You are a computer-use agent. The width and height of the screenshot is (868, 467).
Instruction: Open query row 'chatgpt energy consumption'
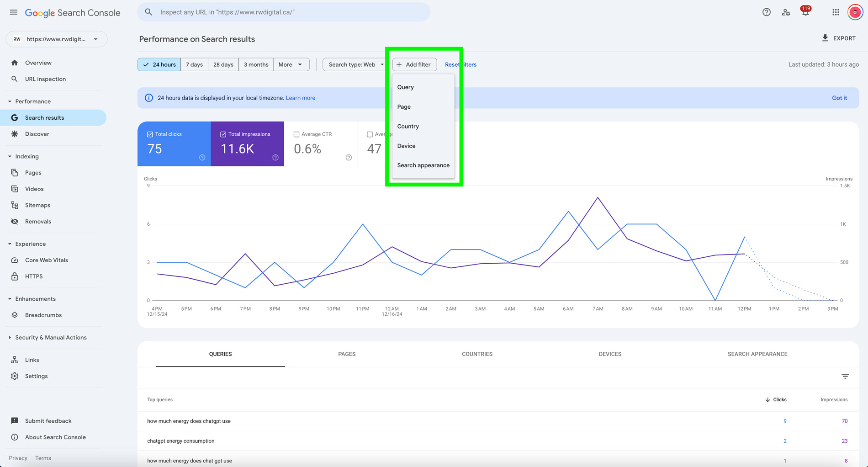coord(498,441)
